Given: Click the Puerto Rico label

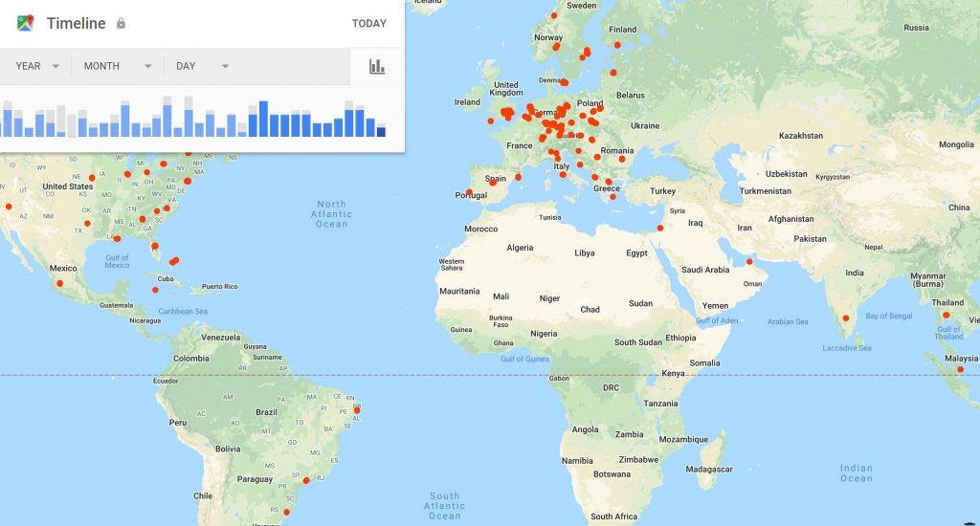Looking at the screenshot, I should pos(219,287).
